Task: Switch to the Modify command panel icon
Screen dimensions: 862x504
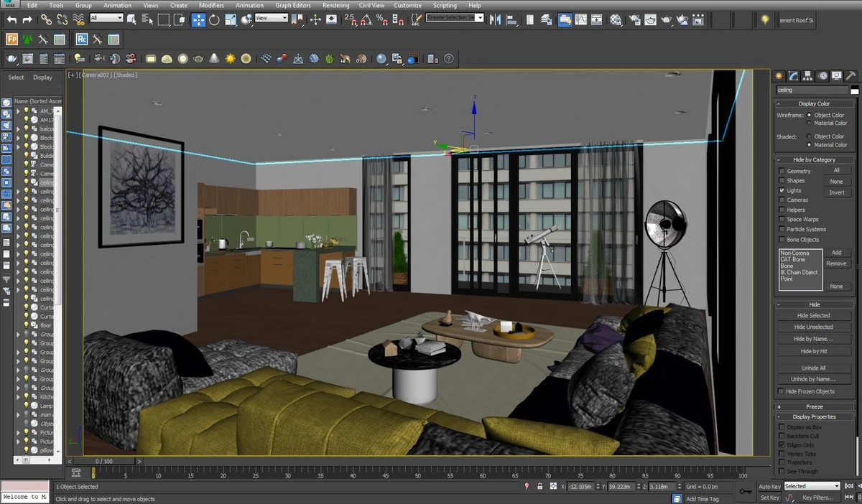Action: [793, 75]
